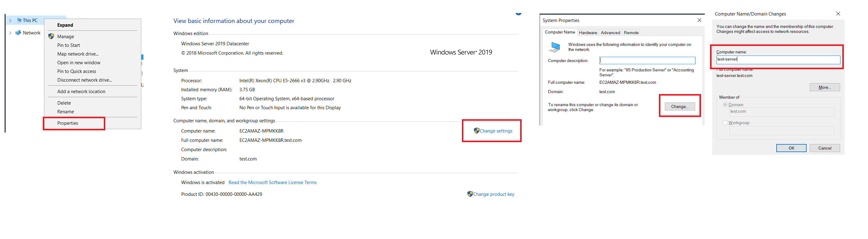The width and height of the screenshot is (868, 239).
Task: Click the processor value Intel(R) Xeon(R) CPU
Action: (295, 81)
